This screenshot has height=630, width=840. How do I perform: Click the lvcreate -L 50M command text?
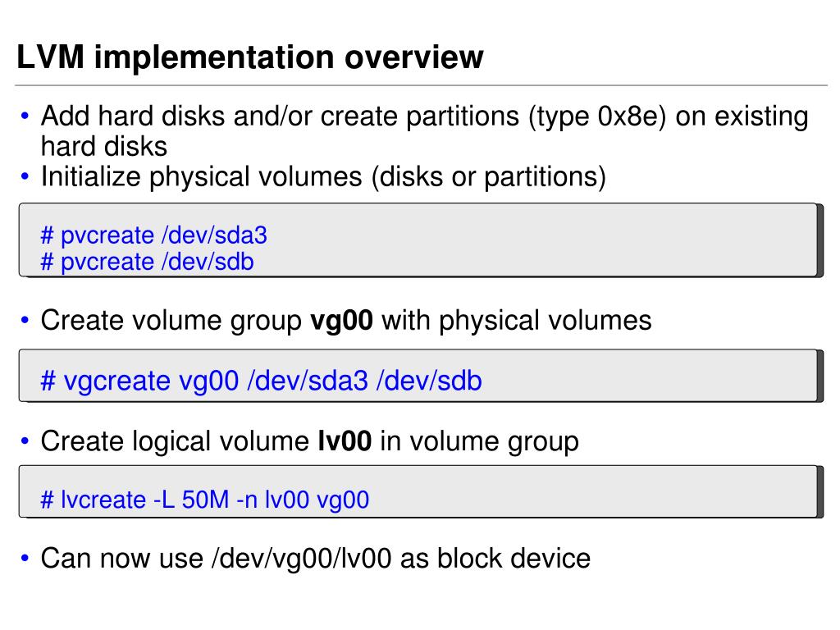(x=205, y=500)
